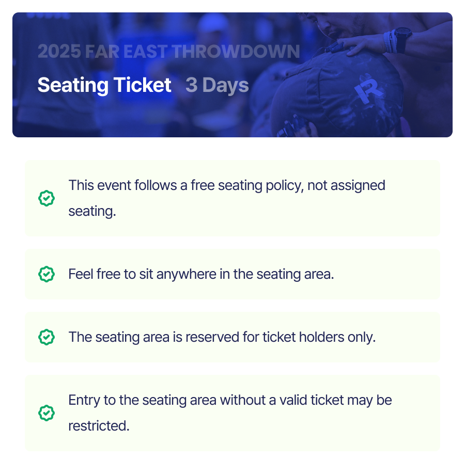The height and width of the screenshot is (476, 465).
Task: Click the text 'This event follows a free seating policy'
Action: tap(186, 185)
